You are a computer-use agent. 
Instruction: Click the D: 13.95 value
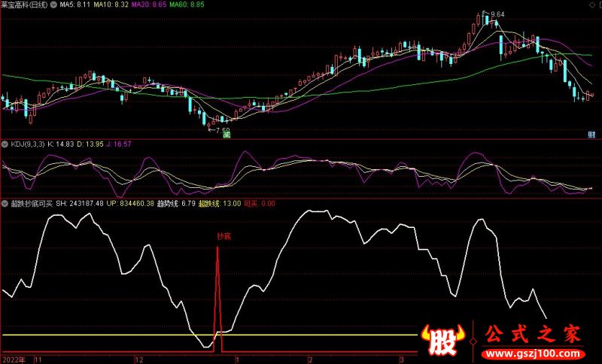coord(90,144)
